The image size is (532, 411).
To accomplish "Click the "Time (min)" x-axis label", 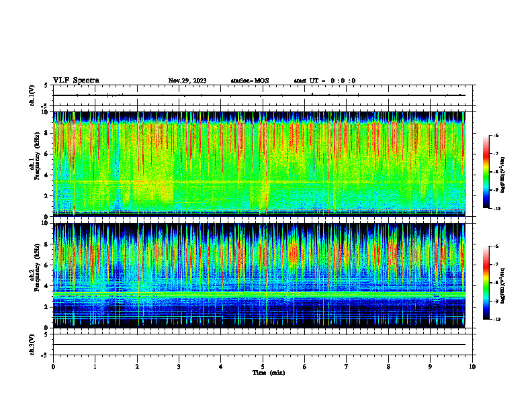I will point(269,373).
